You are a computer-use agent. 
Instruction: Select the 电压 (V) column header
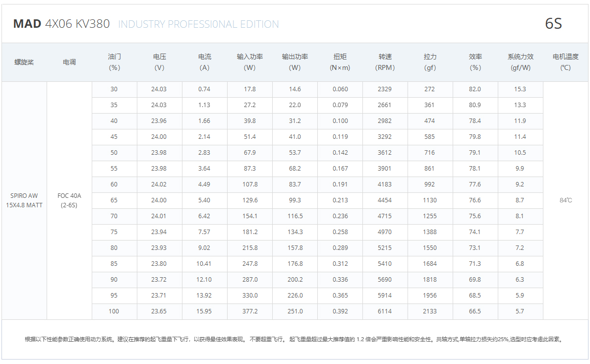point(160,62)
